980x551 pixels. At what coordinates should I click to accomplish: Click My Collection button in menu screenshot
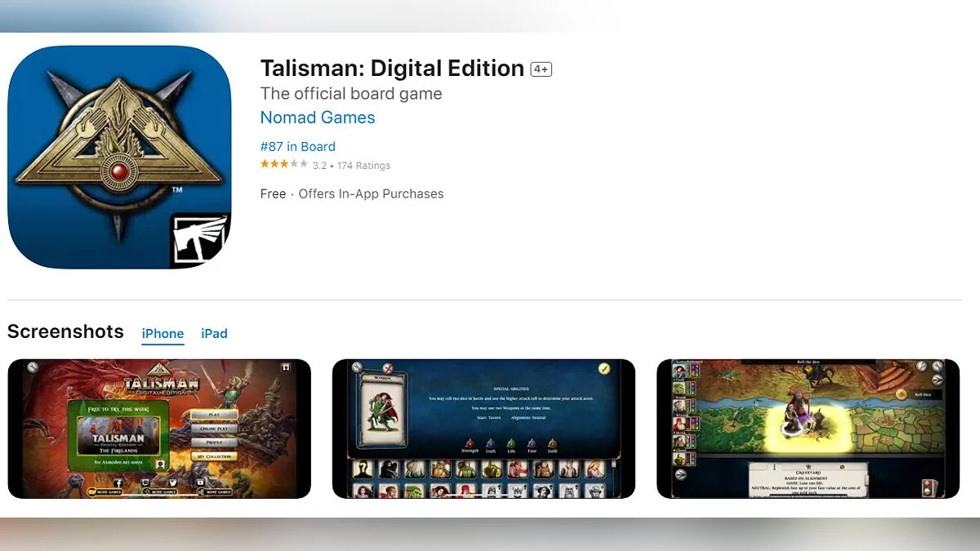tap(214, 456)
